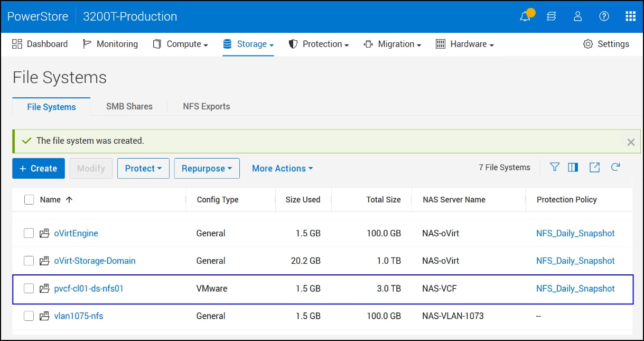Click the VMware config type cell
The image size is (644, 341).
[x=212, y=289]
